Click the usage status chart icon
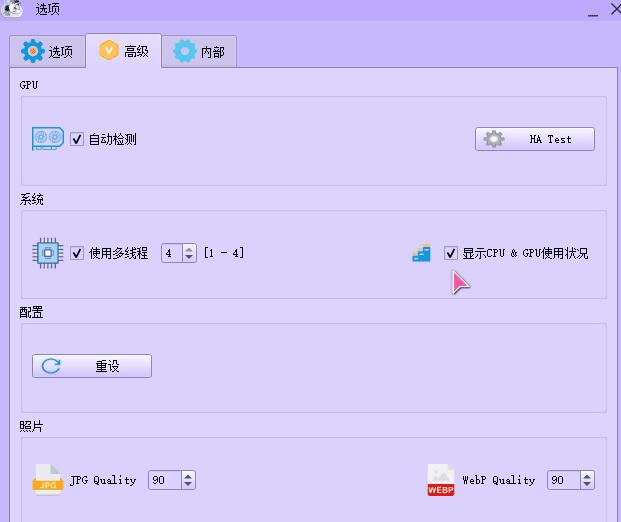 [421, 253]
